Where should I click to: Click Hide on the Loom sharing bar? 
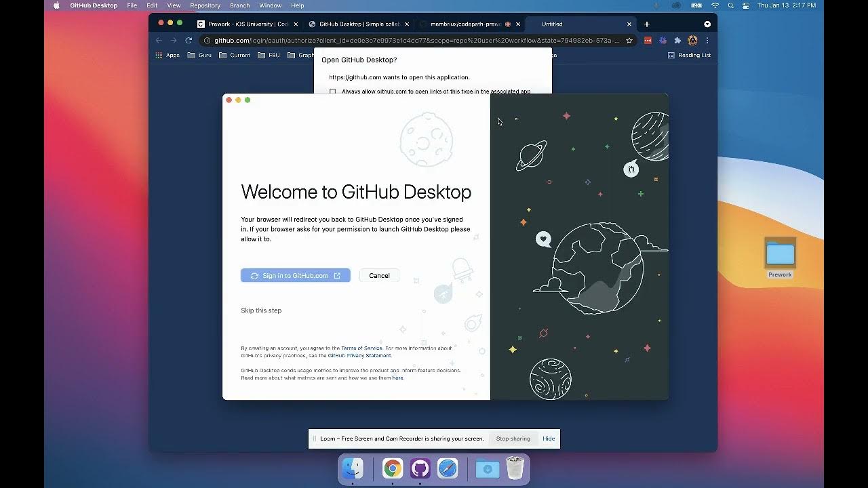pos(549,439)
